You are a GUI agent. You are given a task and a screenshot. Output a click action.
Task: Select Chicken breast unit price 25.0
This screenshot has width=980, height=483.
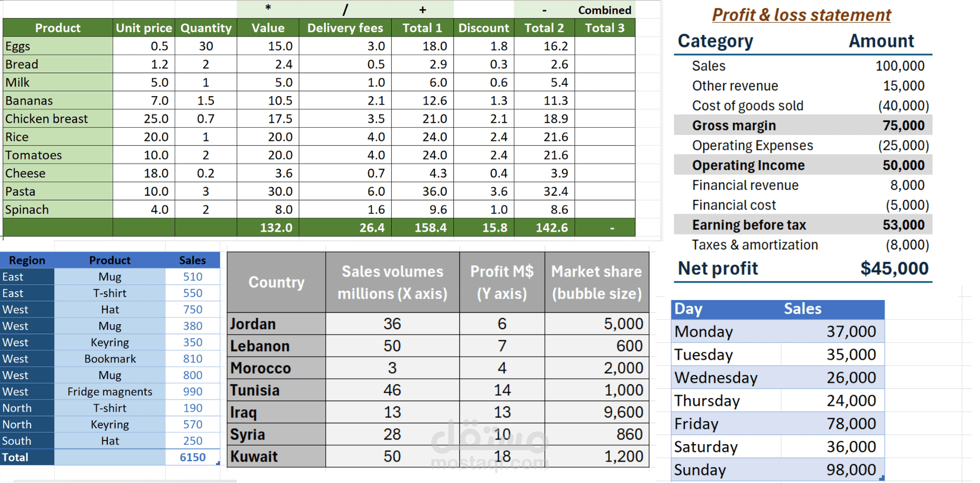[x=144, y=119]
